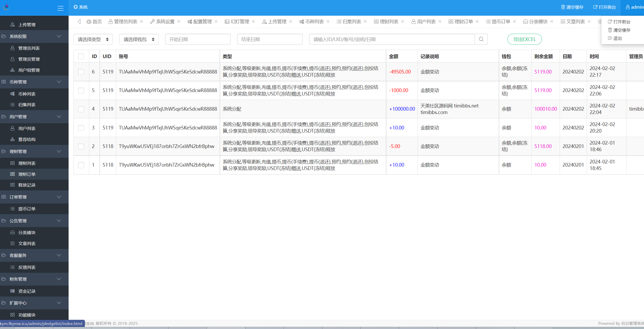Screen dimensions: 644x329
Task: Click the left-arrow tab scroll icon
Action: coord(79,21)
